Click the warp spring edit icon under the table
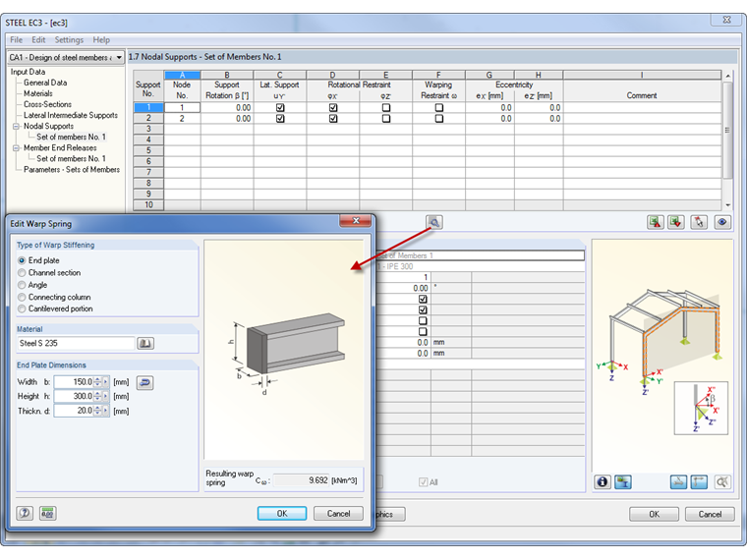 point(434,222)
